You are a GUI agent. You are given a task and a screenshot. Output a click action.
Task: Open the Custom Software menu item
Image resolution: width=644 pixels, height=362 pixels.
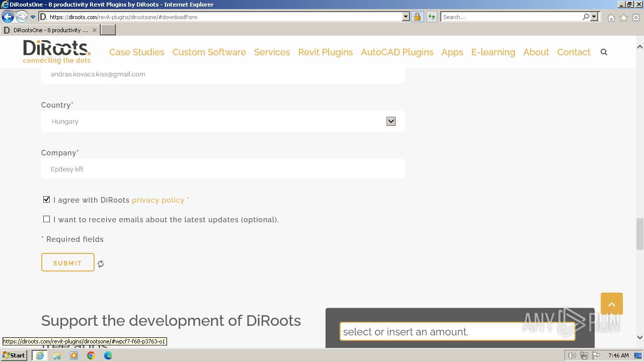click(209, 52)
